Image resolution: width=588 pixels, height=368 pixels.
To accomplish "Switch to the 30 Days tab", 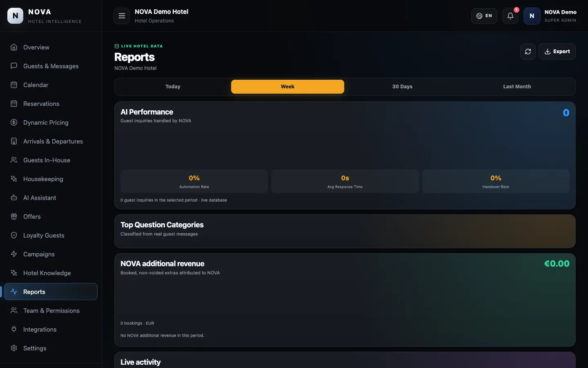I will tap(402, 87).
